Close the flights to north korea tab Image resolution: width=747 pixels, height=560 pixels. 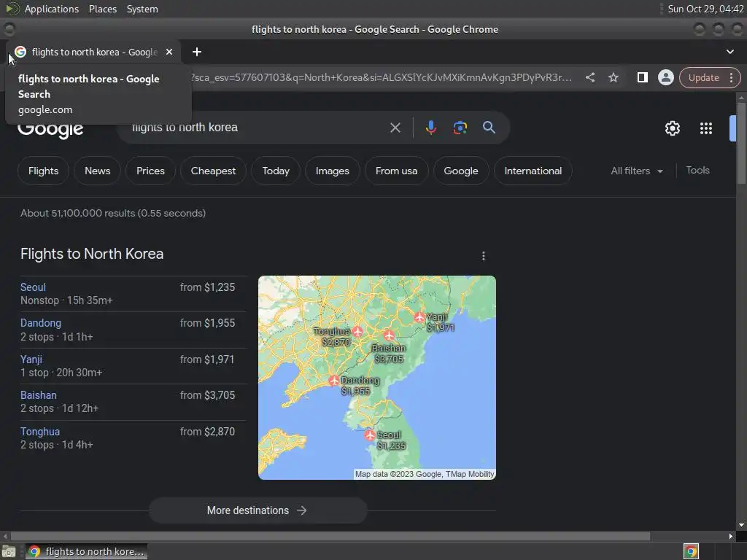pyautogui.click(x=169, y=52)
